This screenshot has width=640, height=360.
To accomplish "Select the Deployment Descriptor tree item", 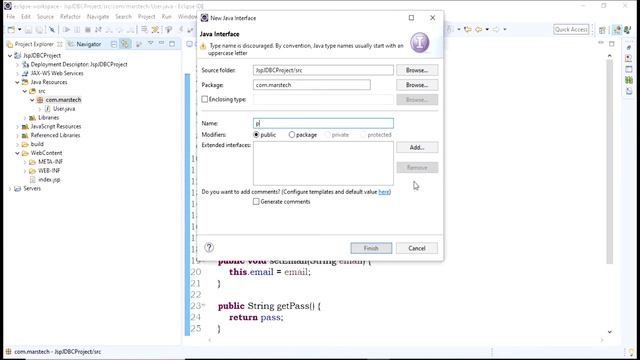I will click(x=79, y=64).
